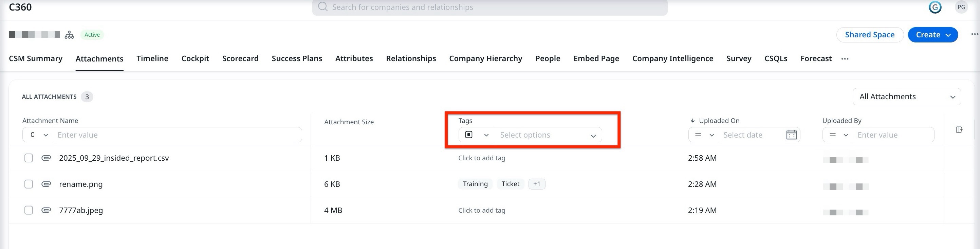This screenshot has height=249, width=980.
Task: Open Company Hierarchy tab
Action: coord(485,59)
